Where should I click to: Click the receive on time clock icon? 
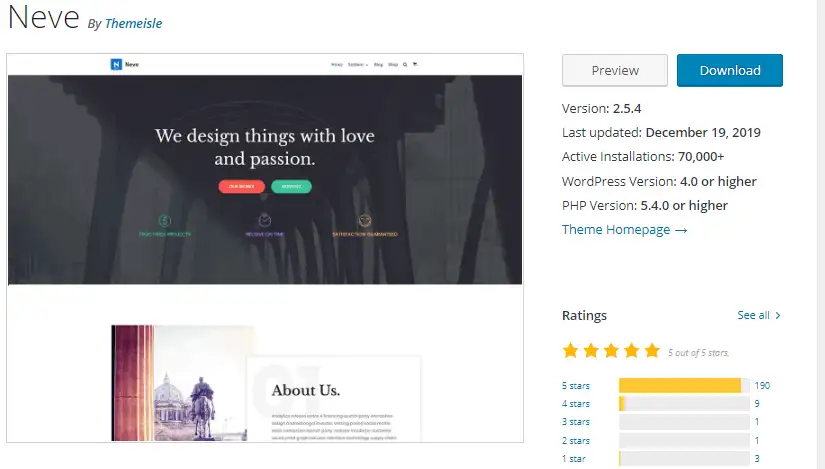point(265,220)
